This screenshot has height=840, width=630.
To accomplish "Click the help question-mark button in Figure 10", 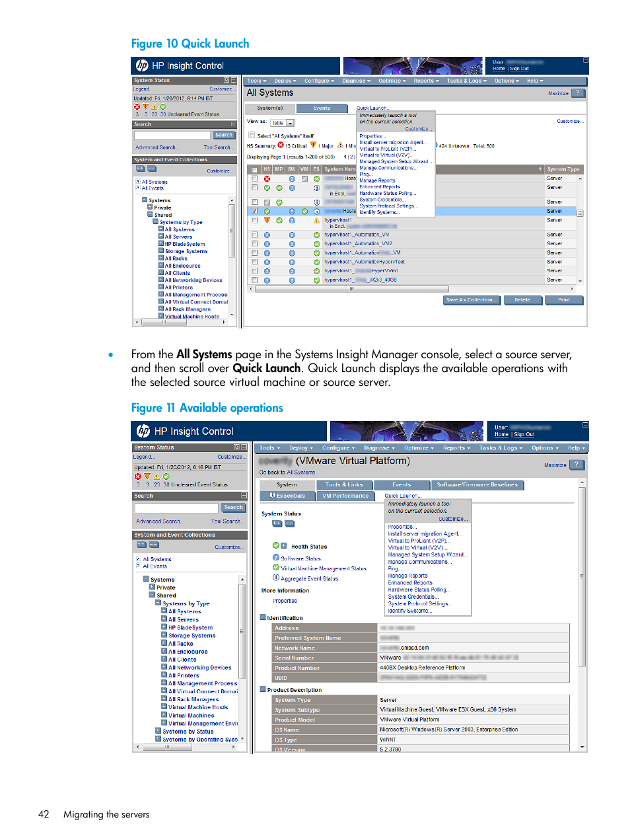I will [578, 93].
